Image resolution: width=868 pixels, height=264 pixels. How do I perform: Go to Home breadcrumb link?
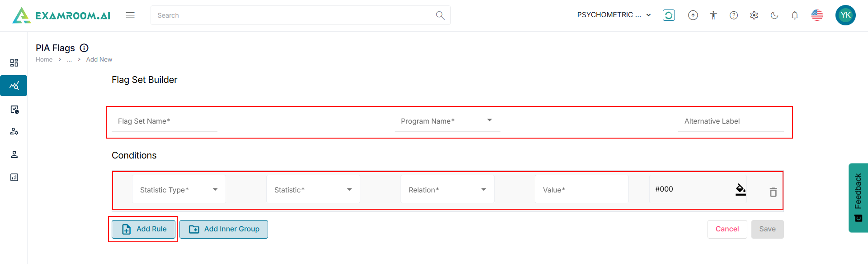[x=44, y=59]
